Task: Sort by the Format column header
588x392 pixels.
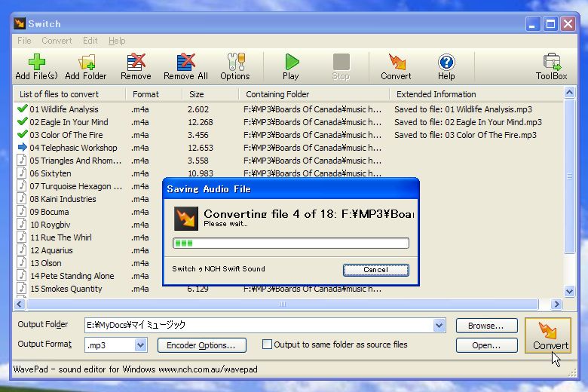Action: (154, 94)
